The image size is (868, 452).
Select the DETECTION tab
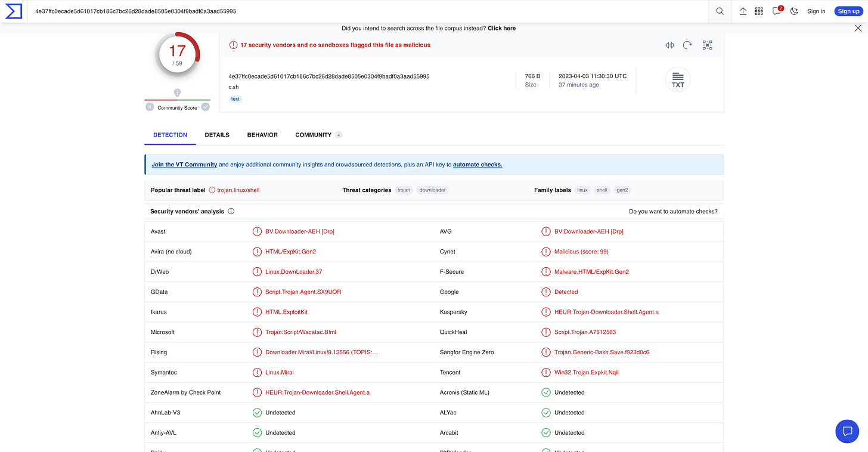click(x=170, y=135)
